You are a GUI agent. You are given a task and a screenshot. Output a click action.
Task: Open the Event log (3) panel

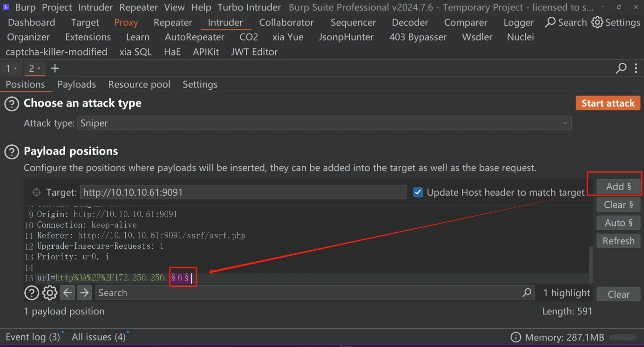pyautogui.click(x=33, y=337)
